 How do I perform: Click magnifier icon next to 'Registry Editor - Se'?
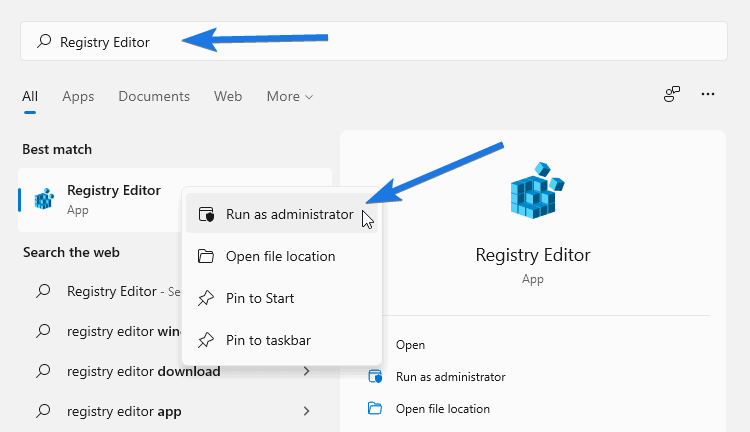(43, 290)
